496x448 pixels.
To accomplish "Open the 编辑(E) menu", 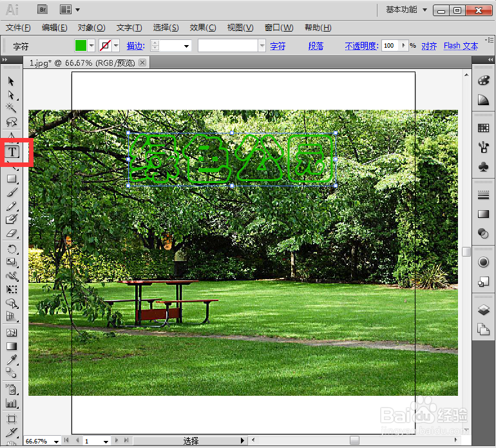I will click(x=54, y=28).
